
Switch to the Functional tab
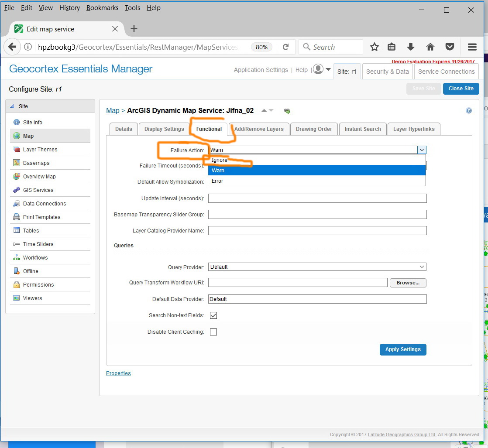(x=209, y=129)
